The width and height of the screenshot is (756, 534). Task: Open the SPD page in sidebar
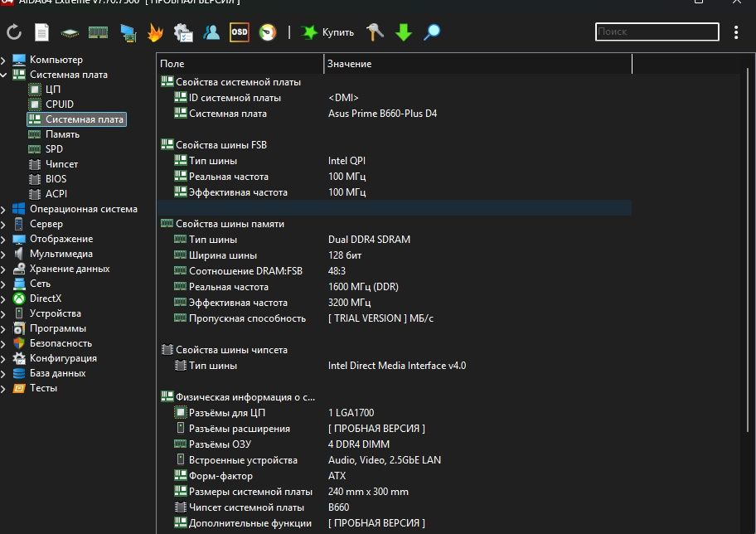coord(54,149)
